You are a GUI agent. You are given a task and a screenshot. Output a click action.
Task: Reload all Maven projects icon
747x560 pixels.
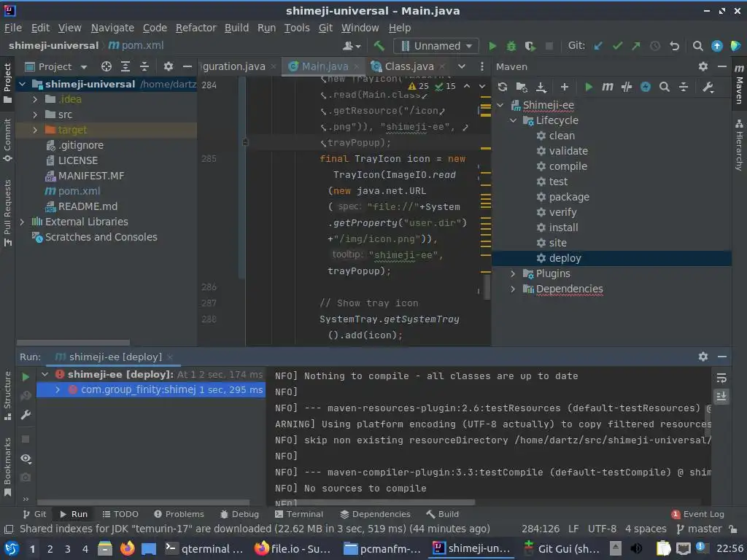click(502, 87)
